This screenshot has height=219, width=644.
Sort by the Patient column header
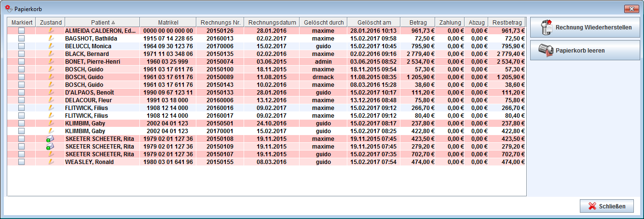pos(102,22)
